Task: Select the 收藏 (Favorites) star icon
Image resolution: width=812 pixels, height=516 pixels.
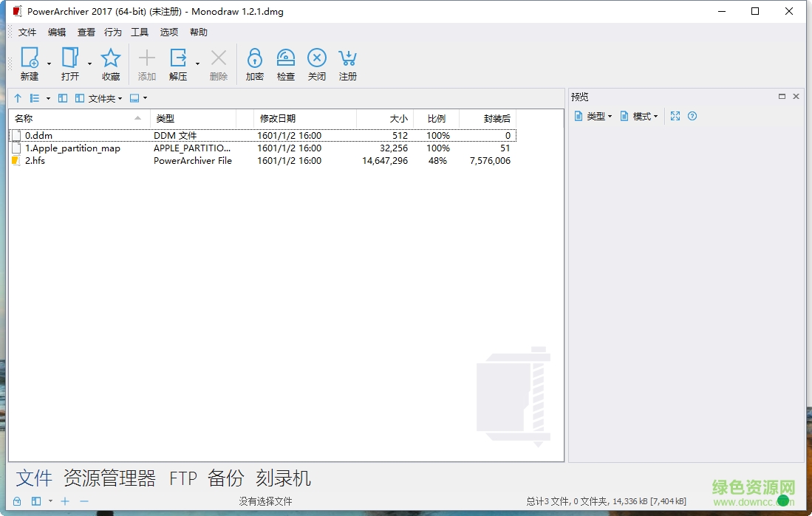Action: coord(110,63)
